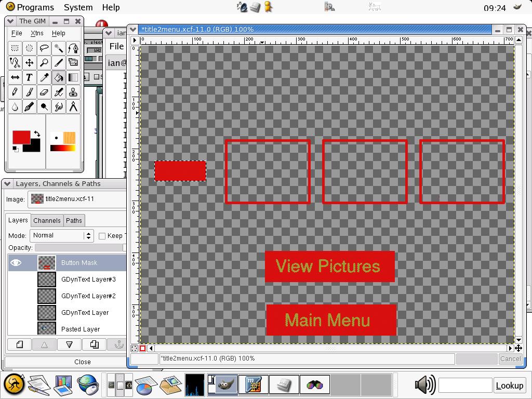Select the Rectangle Select tool

[15, 48]
